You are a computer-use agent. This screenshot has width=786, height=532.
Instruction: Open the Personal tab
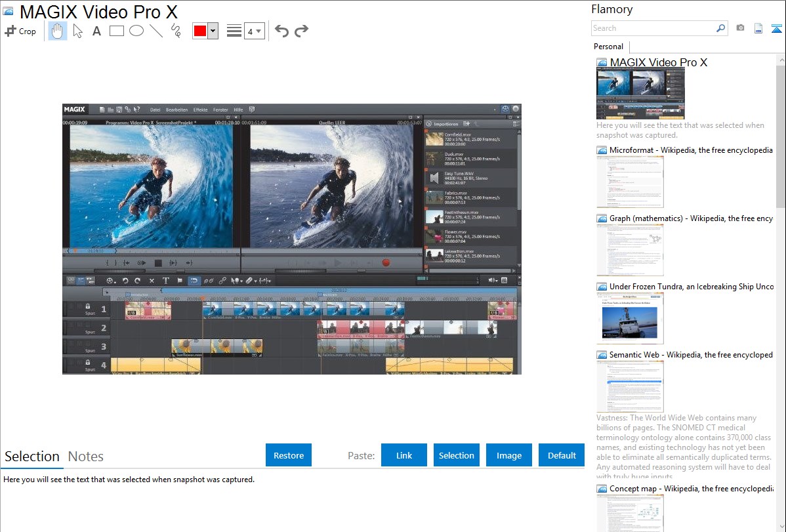(x=608, y=47)
